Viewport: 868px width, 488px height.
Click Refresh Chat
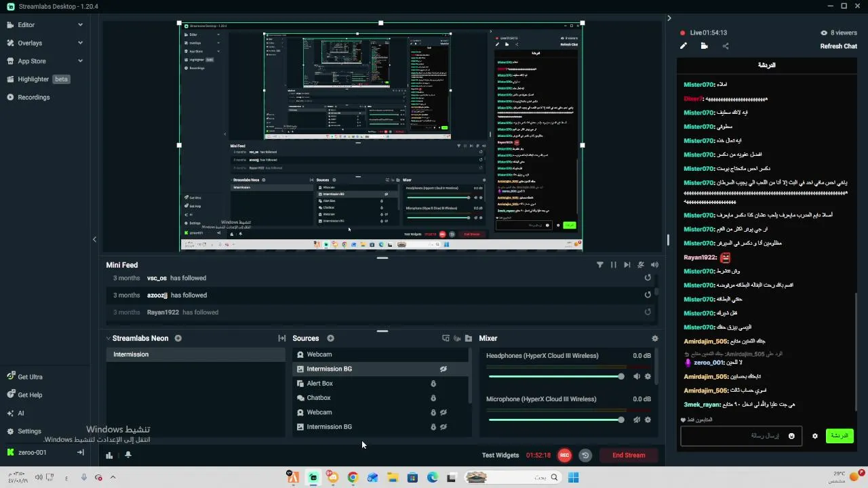pyautogui.click(x=839, y=46)
